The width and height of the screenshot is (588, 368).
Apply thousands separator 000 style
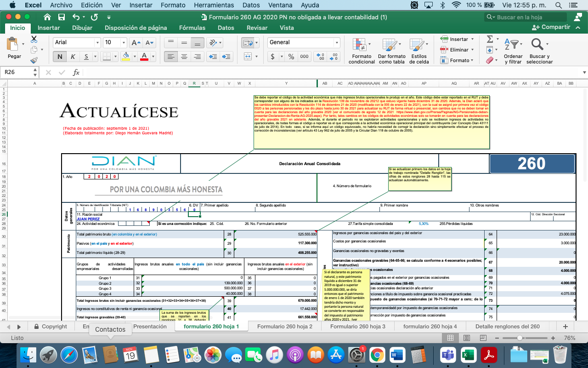pyautogui.click(x=304, y=57)
